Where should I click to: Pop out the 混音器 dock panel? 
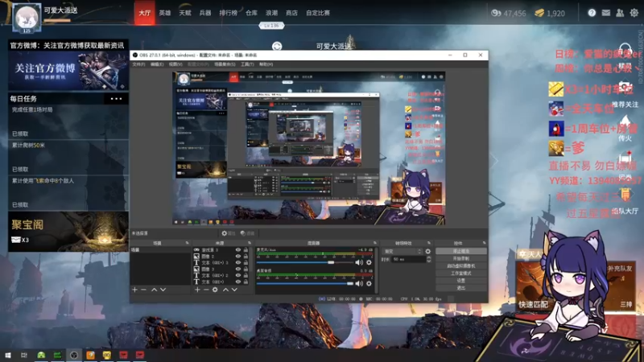pyautogui.click(x=374, y=244)
